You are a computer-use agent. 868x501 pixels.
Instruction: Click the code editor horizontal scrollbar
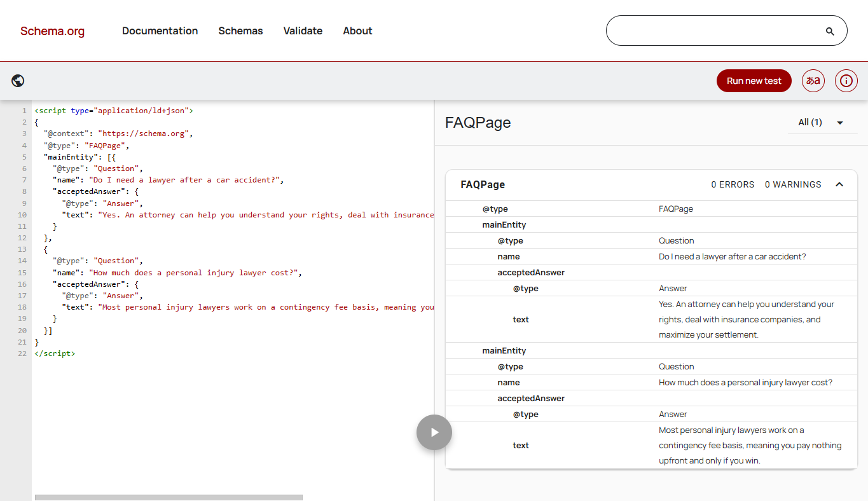[169, 497]
